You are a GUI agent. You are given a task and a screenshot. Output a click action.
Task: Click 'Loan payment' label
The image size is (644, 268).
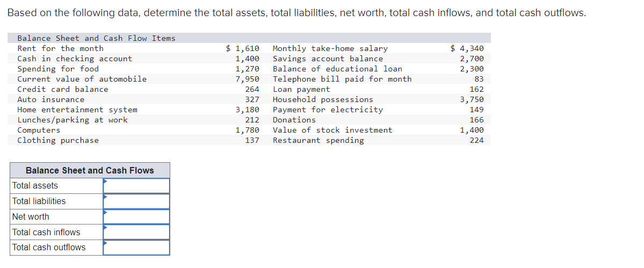301,90
